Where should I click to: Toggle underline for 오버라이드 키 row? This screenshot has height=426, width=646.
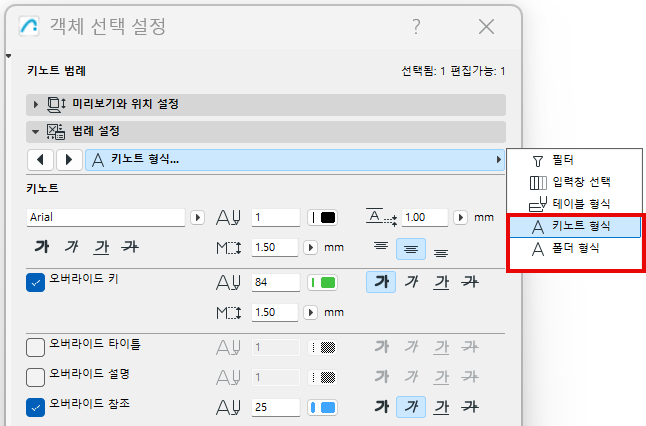pyautogui.click(x=441, y=282)
